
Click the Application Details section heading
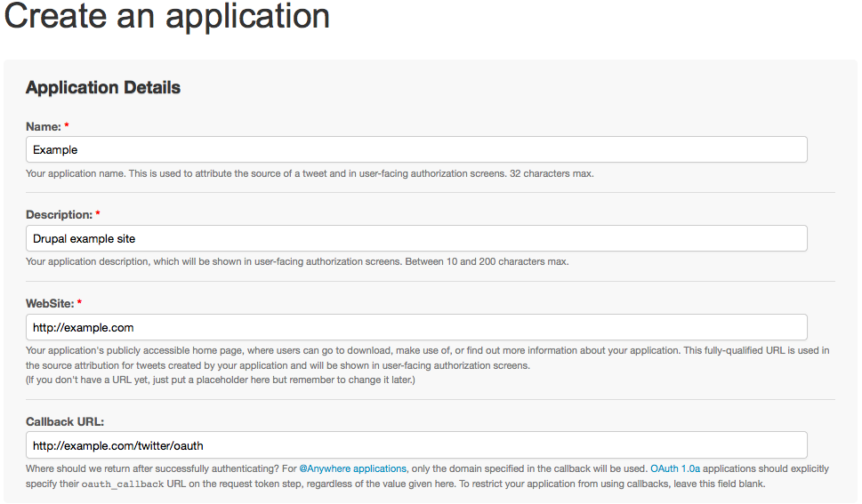pyautogui.click(x=103, y=87)
